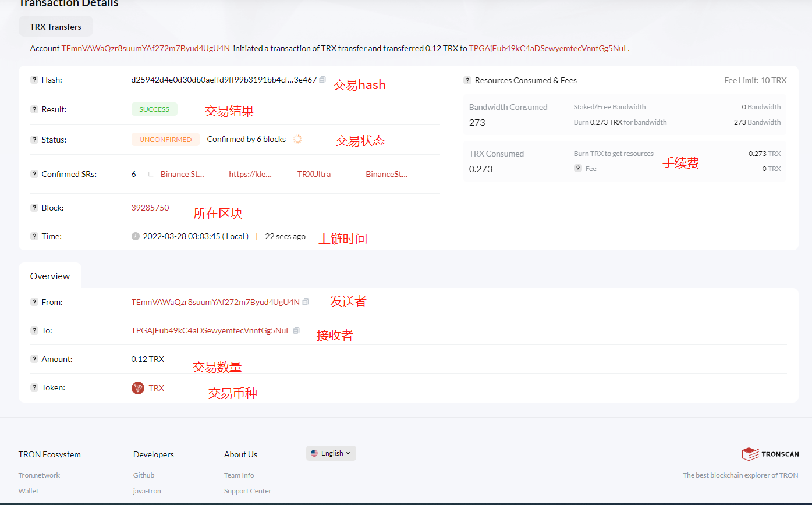Open https://kle... SR link

coord(250,174)
